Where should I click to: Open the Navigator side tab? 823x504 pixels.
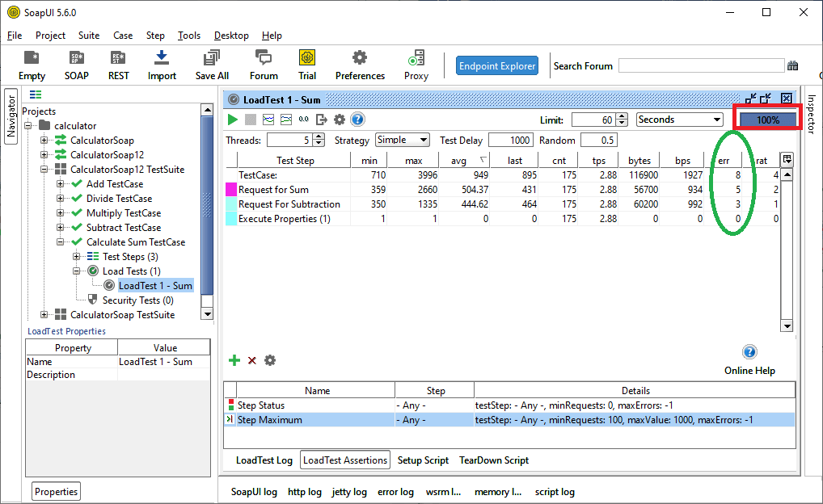[x=11, y=116]
